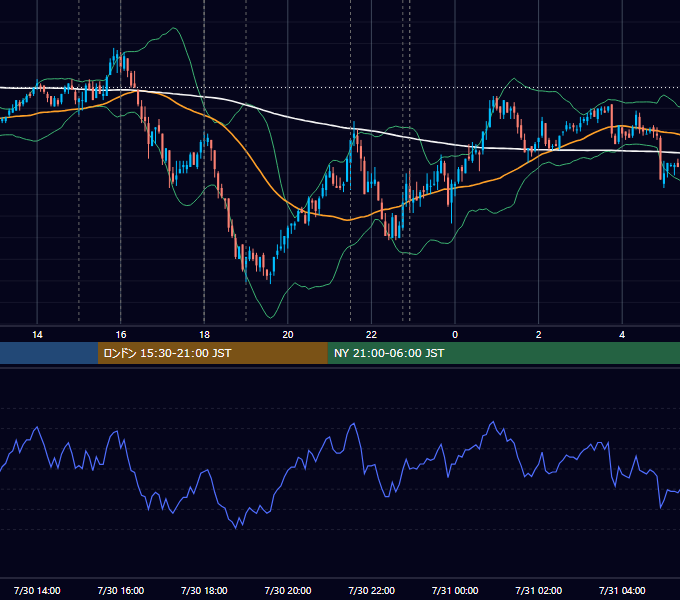Screen dimensions: 680x600
Task: Click the 7/31 00:00 time label
Action: pos(455,590)
